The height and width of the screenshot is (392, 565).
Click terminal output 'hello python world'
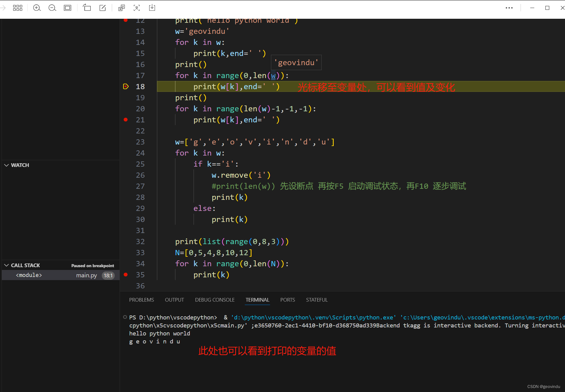(x=160, y=334)
